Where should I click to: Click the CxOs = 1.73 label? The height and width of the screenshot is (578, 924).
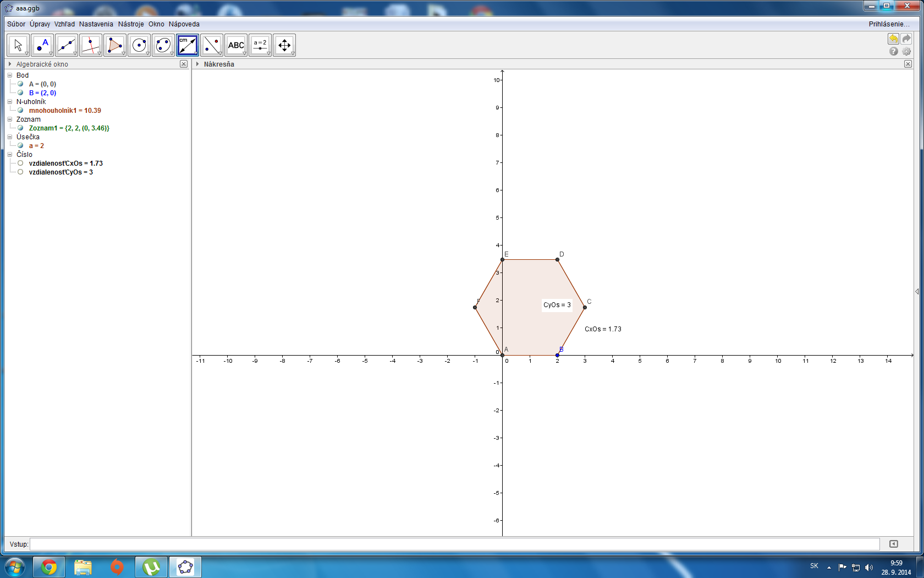[603, 329]
